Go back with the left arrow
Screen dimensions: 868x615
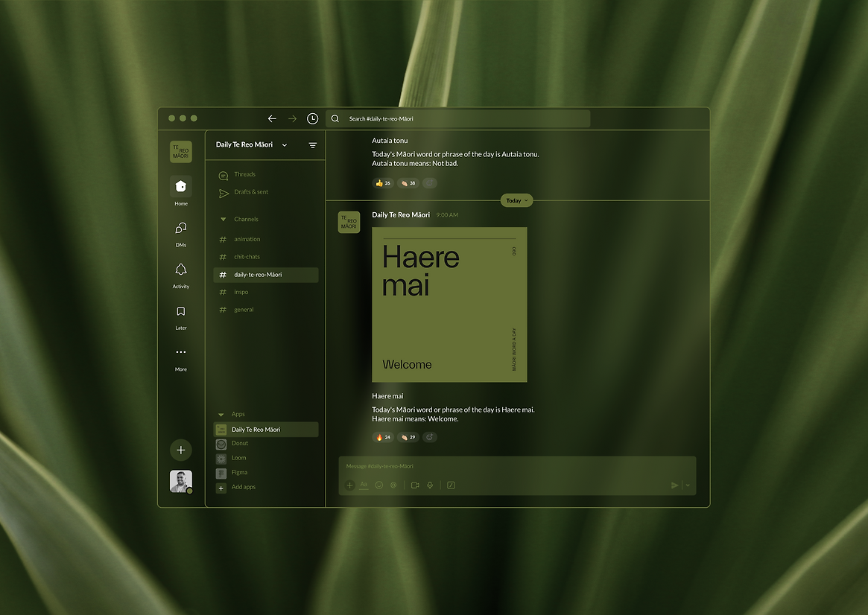point(272,118)
